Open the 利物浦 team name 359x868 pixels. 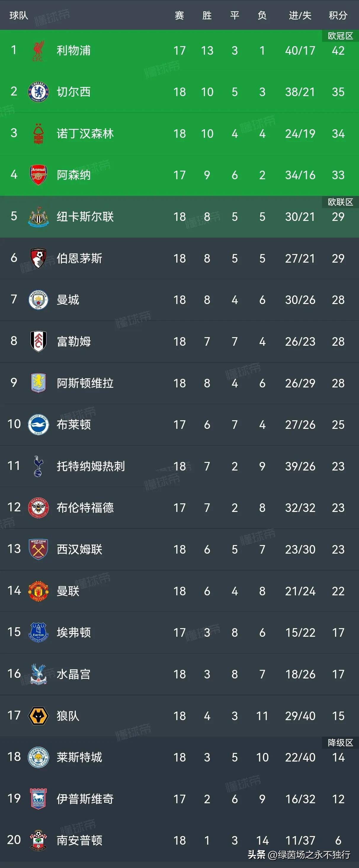(73, 51)
